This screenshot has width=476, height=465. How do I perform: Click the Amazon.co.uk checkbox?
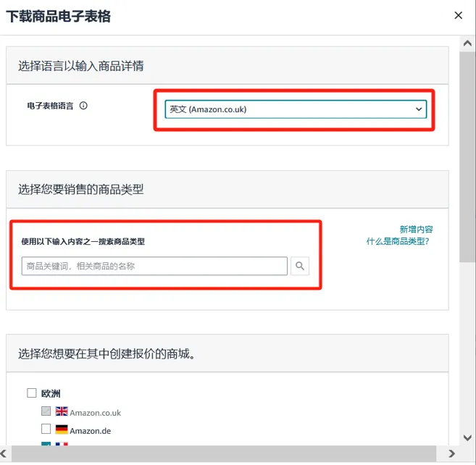pyautogui.click(x=46, y=412)
